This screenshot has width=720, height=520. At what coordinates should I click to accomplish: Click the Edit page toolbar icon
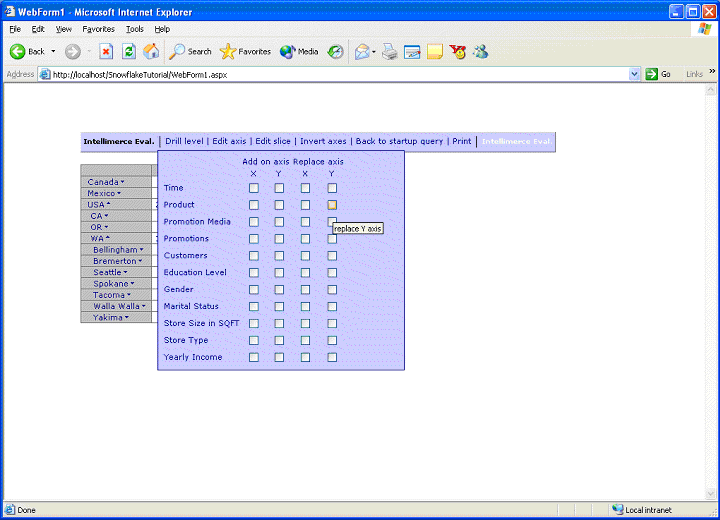(x=412, y=51)
